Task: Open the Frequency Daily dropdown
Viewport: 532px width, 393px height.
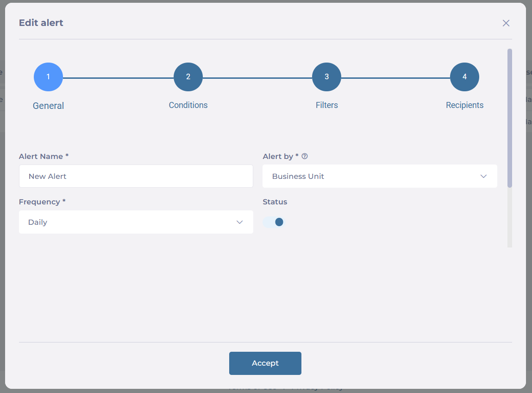Action: tap(136, 222)
